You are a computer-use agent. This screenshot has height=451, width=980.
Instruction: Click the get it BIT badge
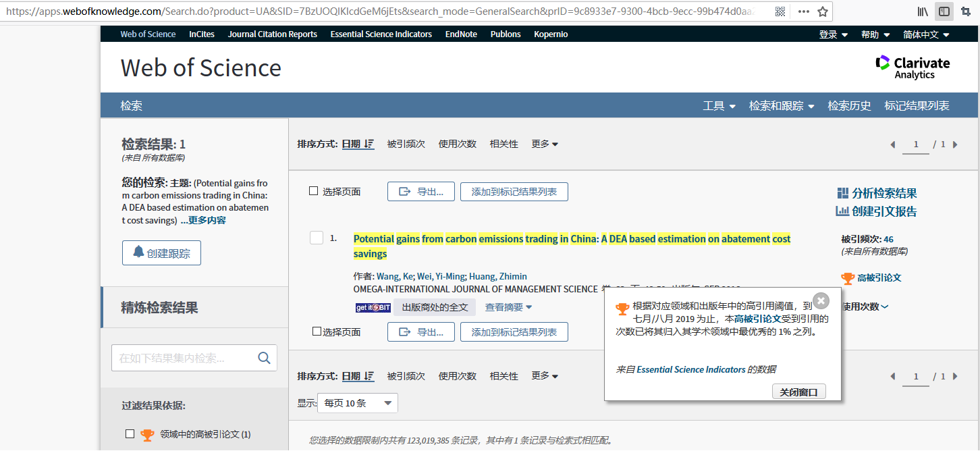pos(373,308)
